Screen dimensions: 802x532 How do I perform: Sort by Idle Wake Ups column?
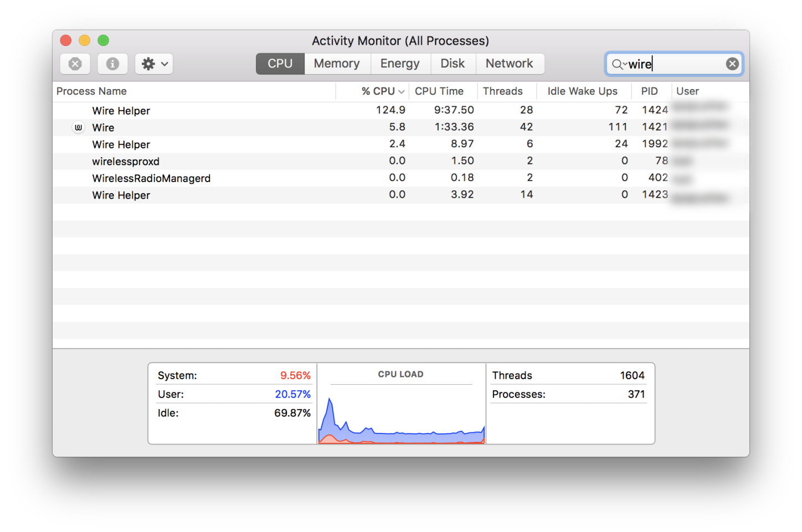coord(583,91)
